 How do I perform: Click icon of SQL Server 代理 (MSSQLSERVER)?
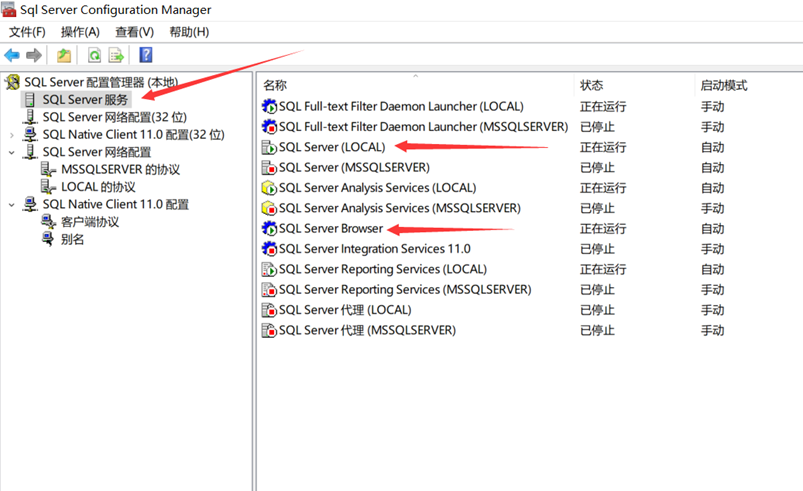point(269,330)
